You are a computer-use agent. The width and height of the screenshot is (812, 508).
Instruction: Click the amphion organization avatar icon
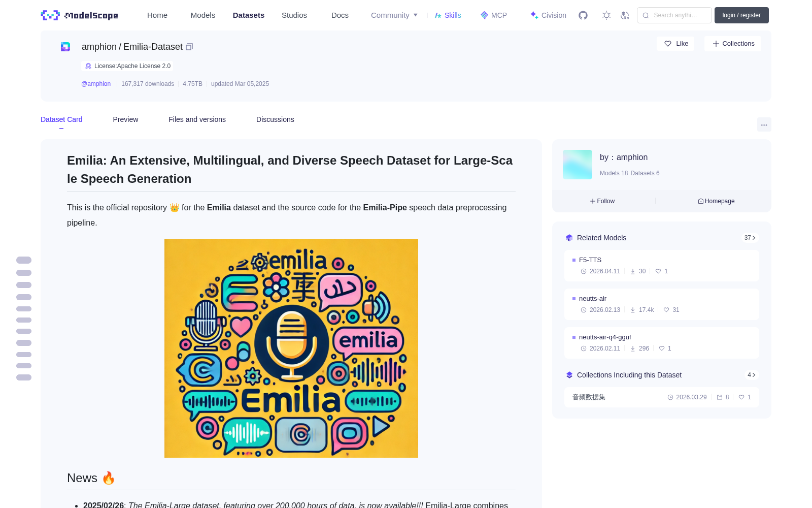tap(65, 47)
